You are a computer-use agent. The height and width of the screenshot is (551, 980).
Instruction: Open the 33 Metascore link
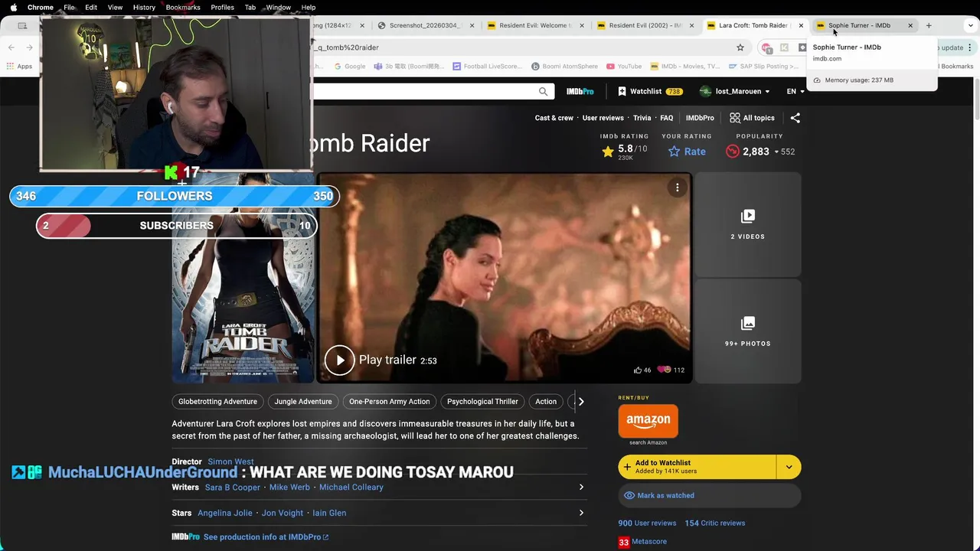click(642, 542)
